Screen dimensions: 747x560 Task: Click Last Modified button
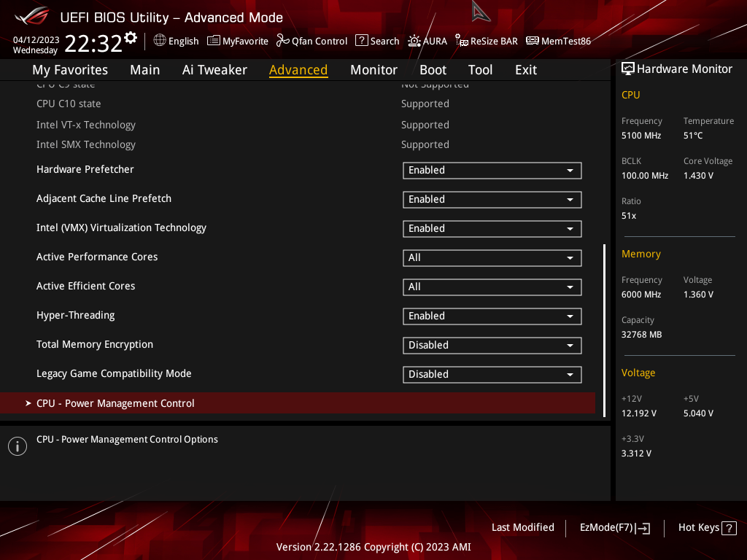pyautogui.click(x=522, y=528)
